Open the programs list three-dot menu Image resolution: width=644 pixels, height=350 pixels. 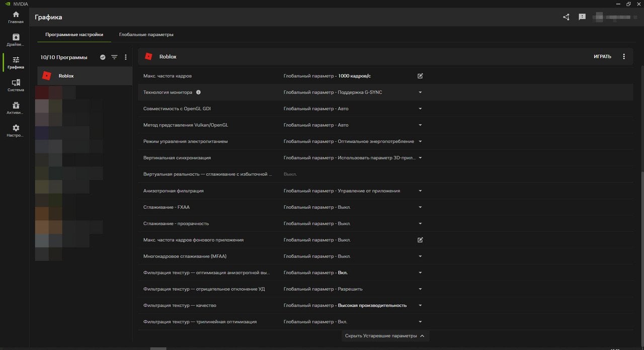tap(126, 57)
